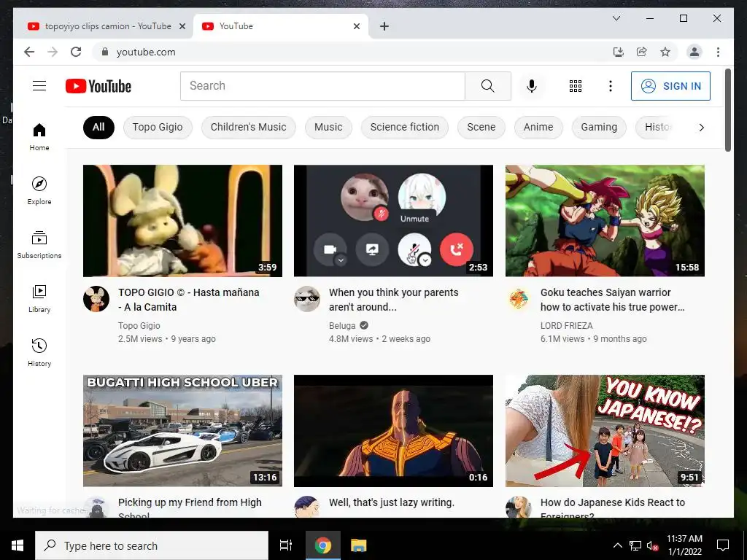This screenshot has width=747, height=560.
Task: Click the muted volume tray icon
Action: [652, 545]
